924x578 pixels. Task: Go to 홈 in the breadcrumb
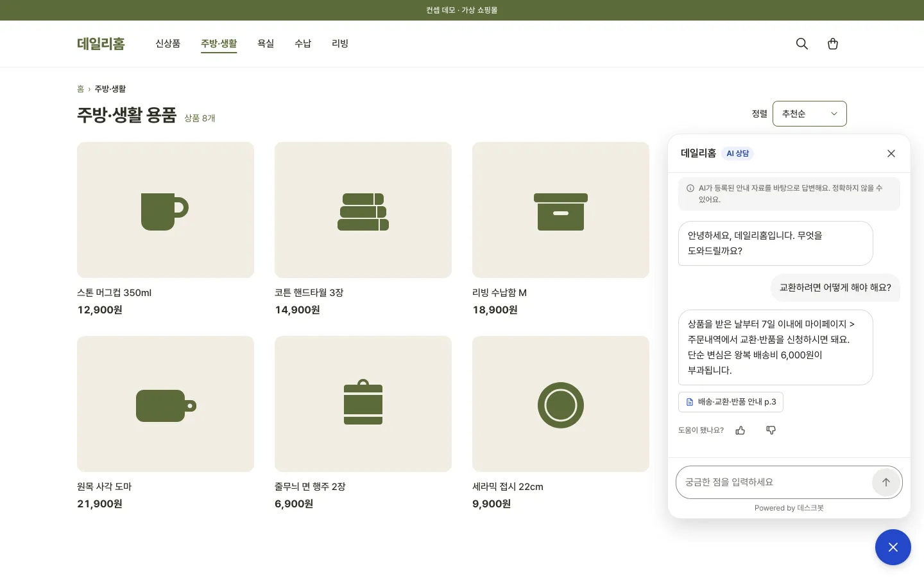(80, 89)
